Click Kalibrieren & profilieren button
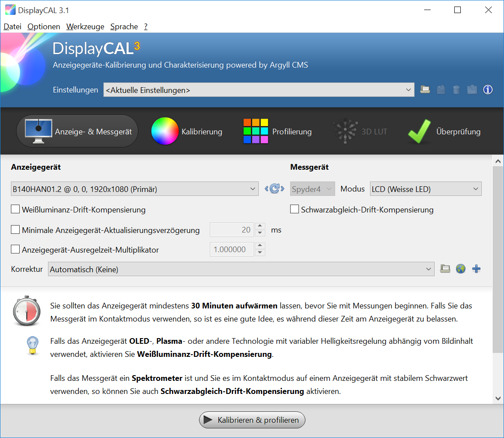The image size is (504, 438). pyautogui.click(x=252, y=420)
